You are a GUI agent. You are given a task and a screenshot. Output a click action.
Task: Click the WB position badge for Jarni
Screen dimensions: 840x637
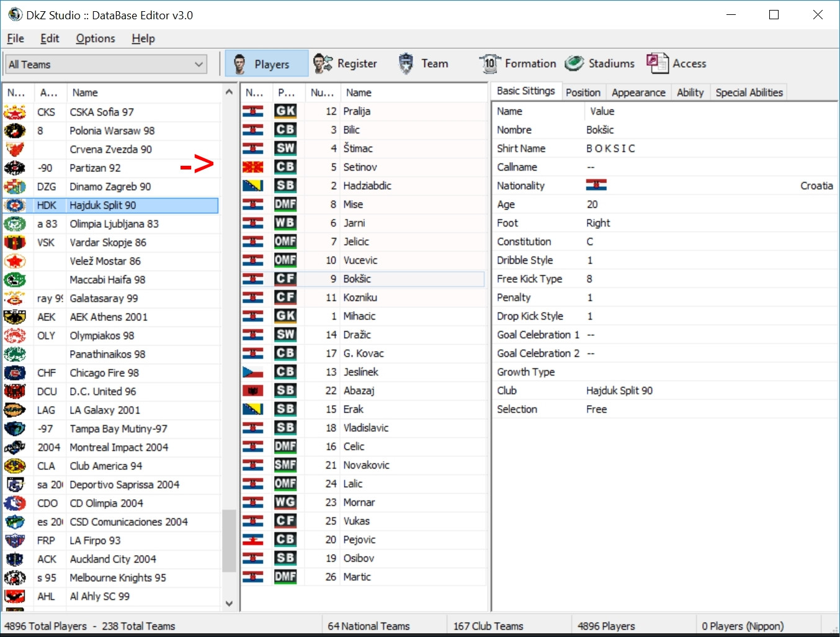[285, 223]
